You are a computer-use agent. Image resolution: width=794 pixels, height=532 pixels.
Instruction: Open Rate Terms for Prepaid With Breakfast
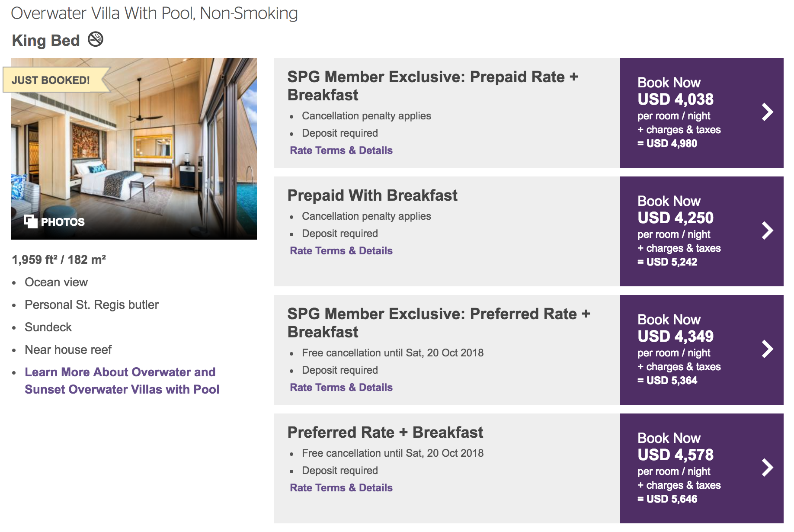coord(341,251)
